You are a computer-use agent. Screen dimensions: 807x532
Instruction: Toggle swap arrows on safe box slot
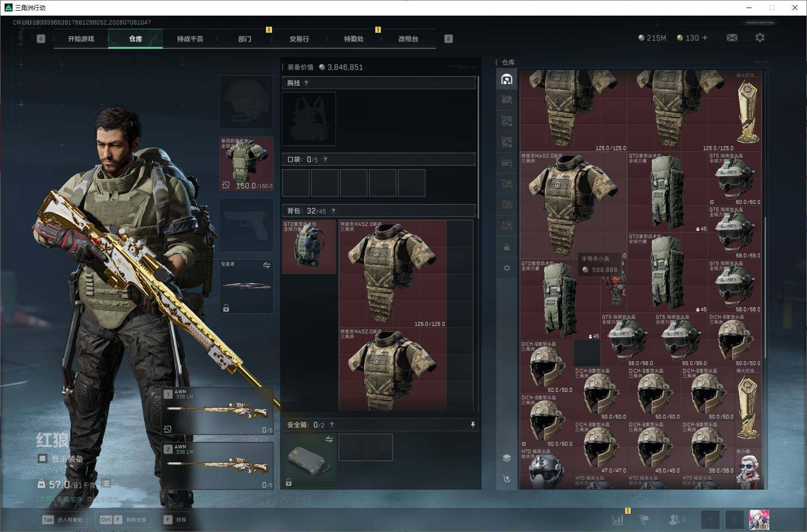pyautogui.click(x=329, y=439)
